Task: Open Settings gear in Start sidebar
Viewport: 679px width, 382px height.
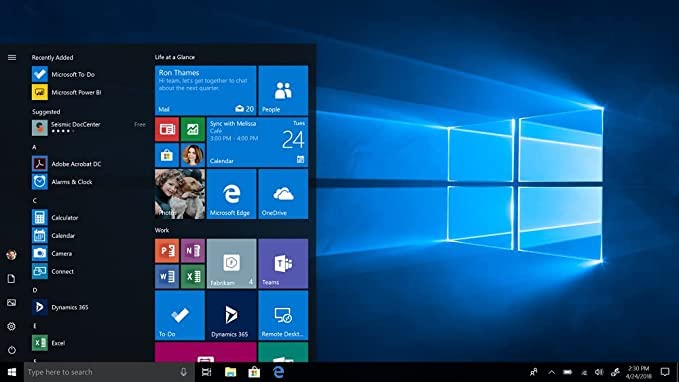Action: pos(12,326)
